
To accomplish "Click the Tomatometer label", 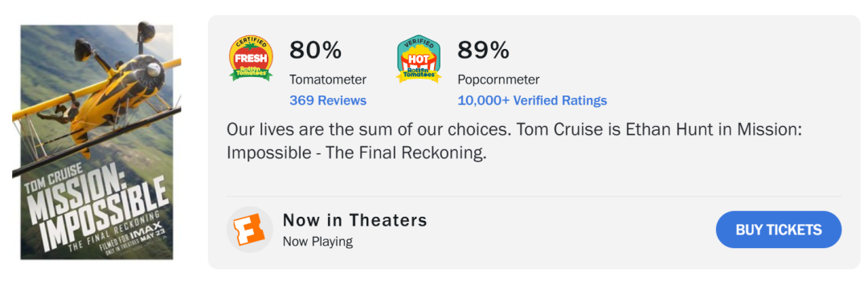I will [x=328, y=79].
